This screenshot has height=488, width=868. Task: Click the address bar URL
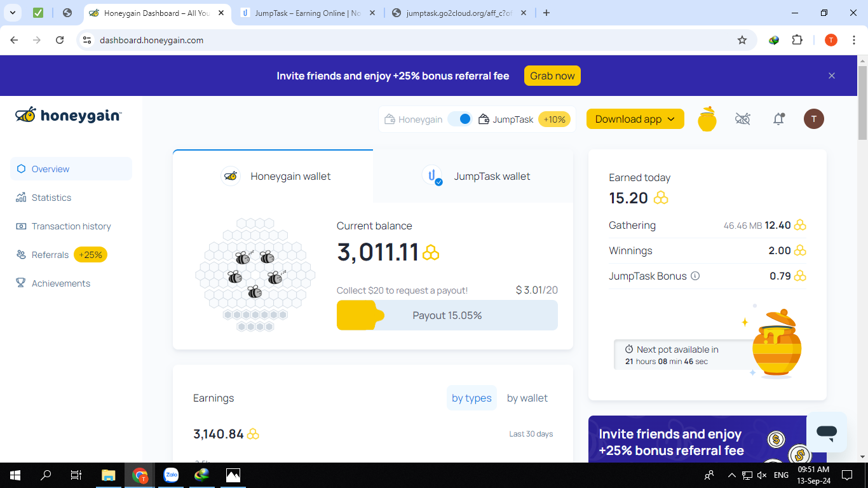151,40
